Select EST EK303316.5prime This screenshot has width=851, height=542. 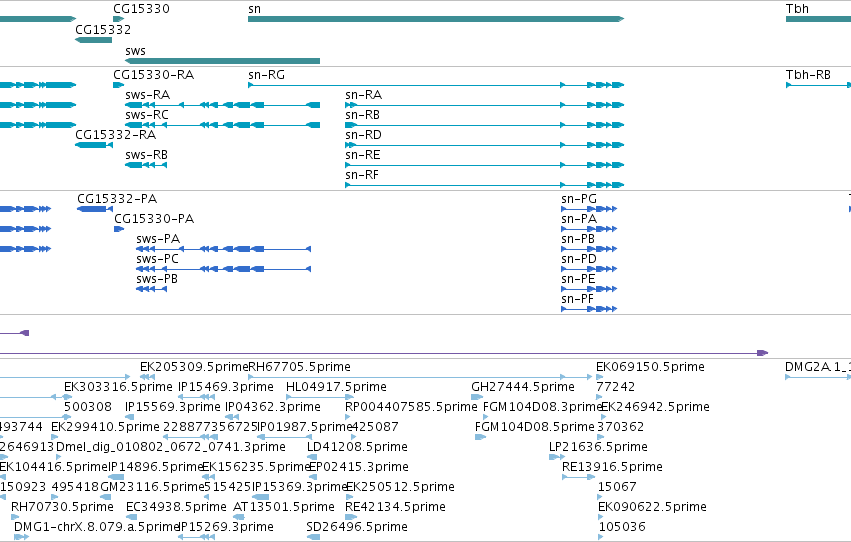tap(118, 387)
